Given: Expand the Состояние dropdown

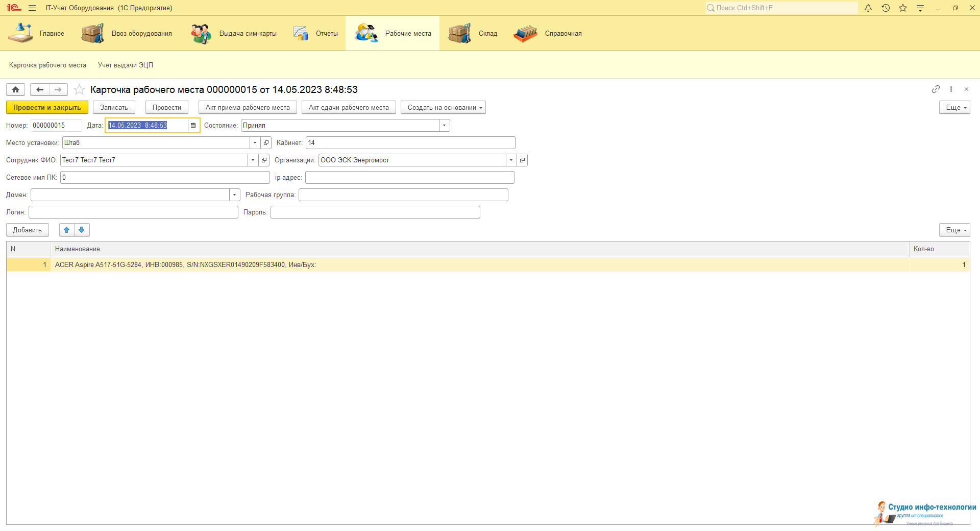Looking at the screenshot, I should tap(444, 126).
